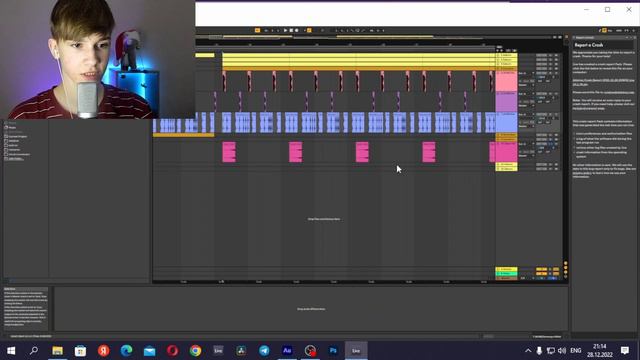Select third magenta clip in arrangement

tap(362, 152)
